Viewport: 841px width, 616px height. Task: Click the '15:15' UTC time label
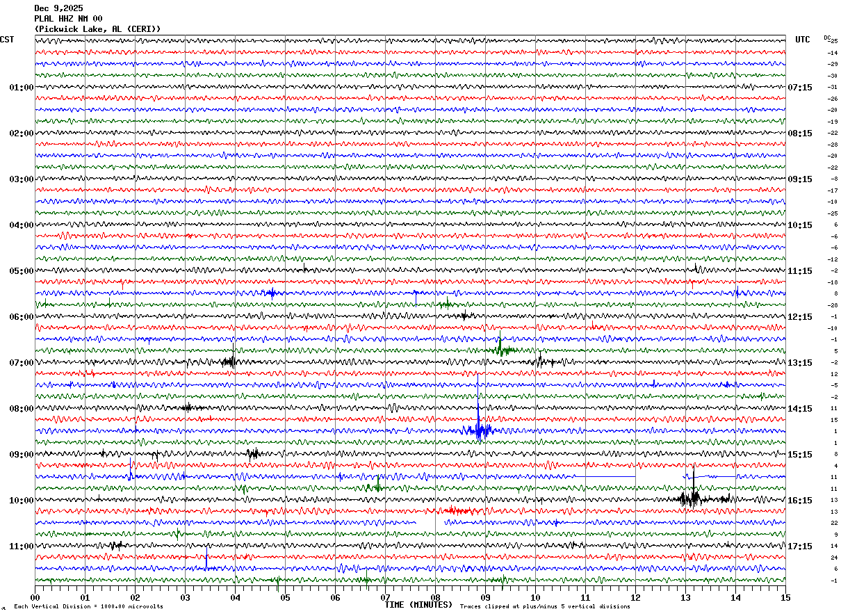click(x=801, y=455)
